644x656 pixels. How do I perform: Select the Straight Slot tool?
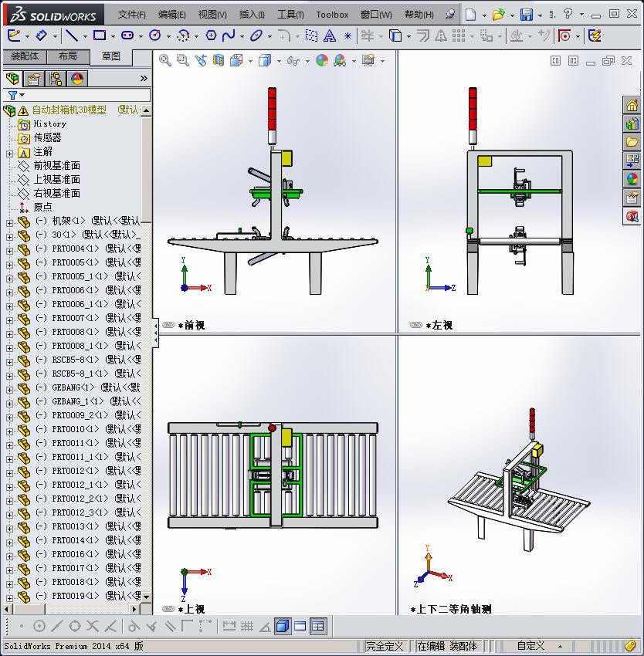click(127, 36)
